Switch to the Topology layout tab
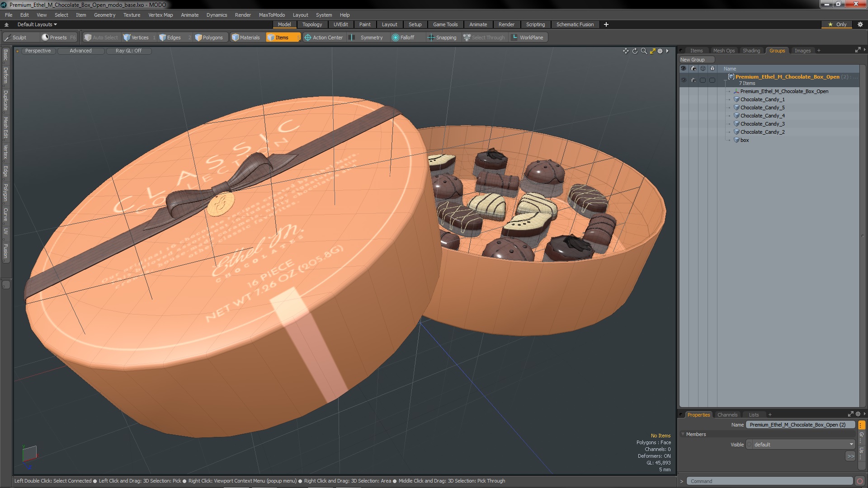This screenshot has height=488, width=868. tap(312, 24)
